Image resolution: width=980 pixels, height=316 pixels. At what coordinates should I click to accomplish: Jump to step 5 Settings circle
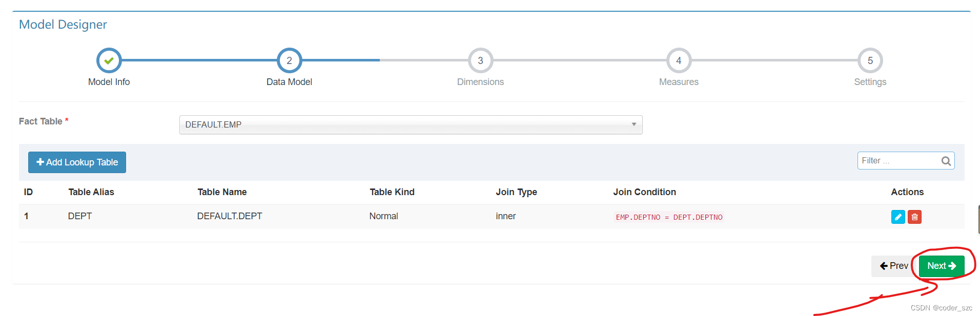pyautogui.click(x=870, y=60)
